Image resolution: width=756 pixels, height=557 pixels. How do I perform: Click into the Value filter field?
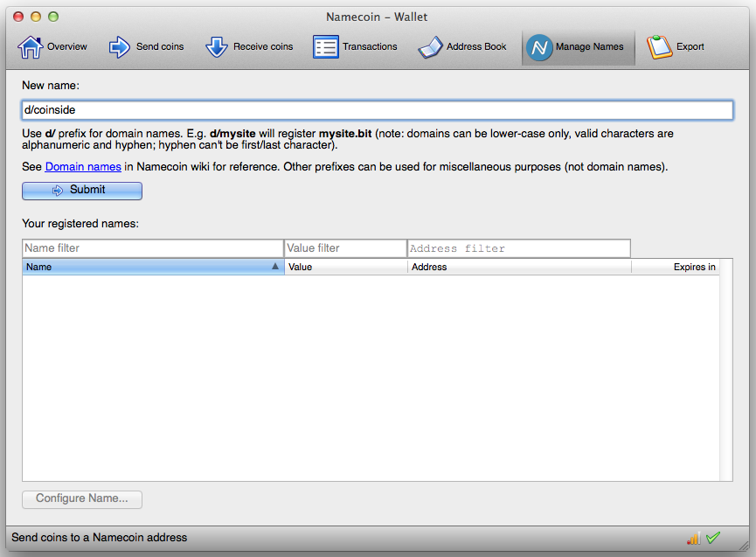[346, 248]
